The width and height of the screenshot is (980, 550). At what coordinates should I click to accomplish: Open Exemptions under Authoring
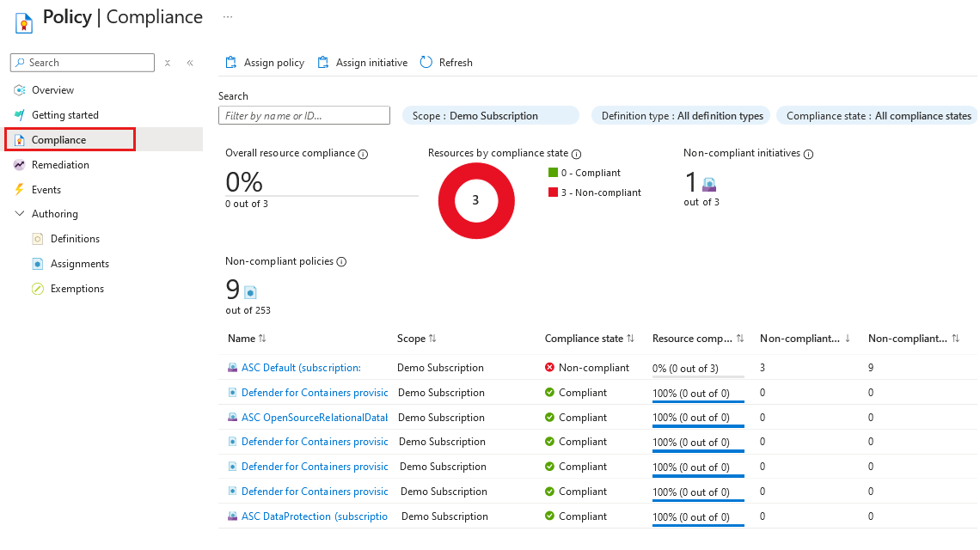point(77,289)
